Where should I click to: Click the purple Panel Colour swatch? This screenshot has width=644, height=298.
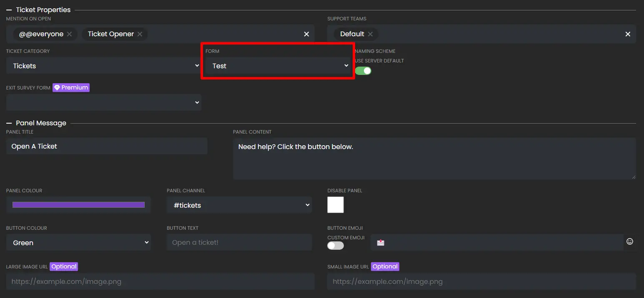(78, 205)
